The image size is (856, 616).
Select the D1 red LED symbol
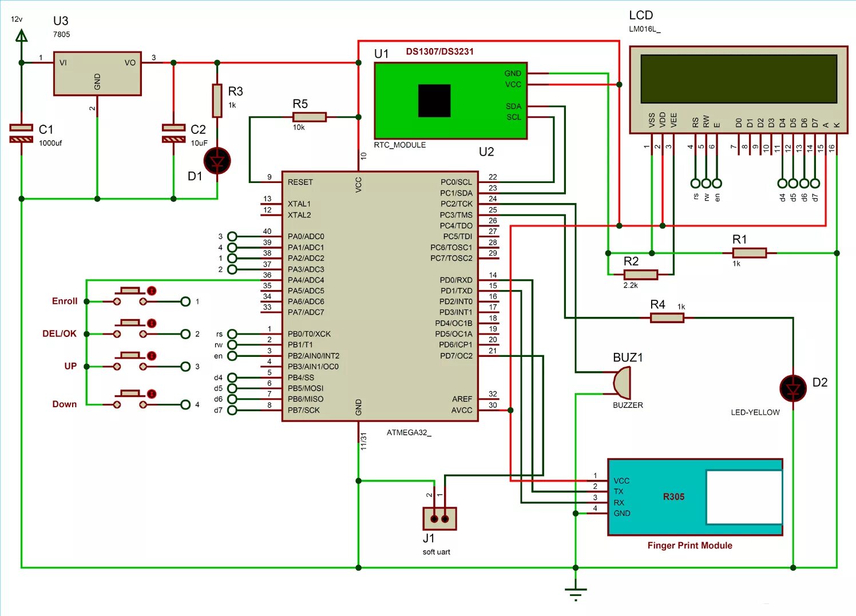217,161
